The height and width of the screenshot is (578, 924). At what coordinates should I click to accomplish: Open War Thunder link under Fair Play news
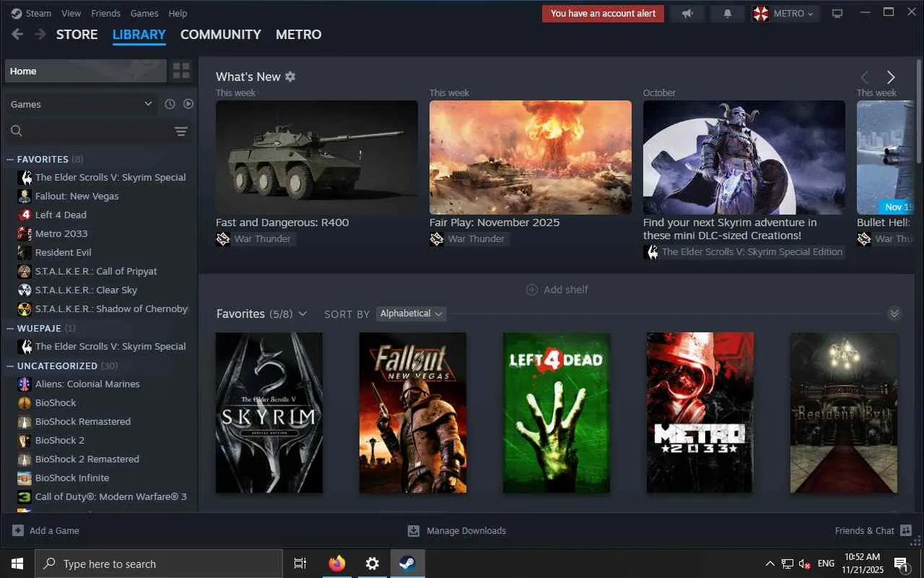click(x=469, y=238)
